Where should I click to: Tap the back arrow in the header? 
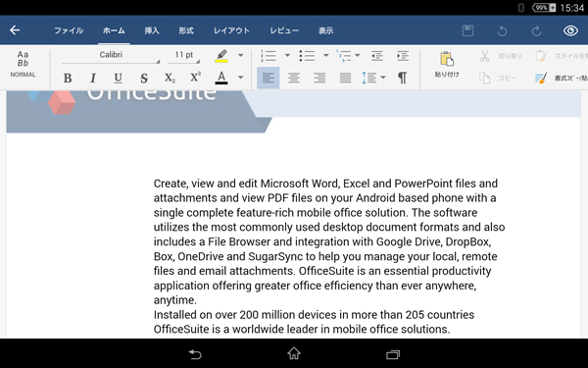pyautogui.click(x=15, y=30)
